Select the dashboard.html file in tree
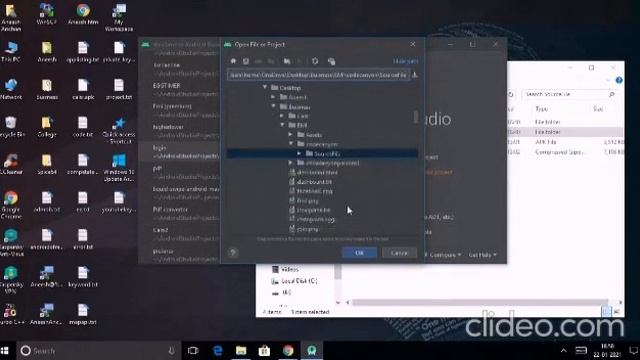Screen dimensions: 640x360 [x=313, y=172]
